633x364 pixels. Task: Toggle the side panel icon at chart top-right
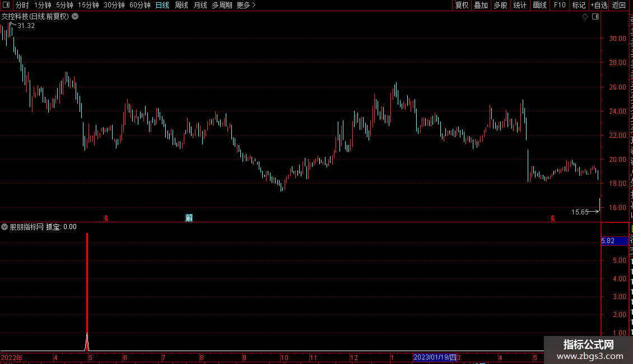(595, 17)
